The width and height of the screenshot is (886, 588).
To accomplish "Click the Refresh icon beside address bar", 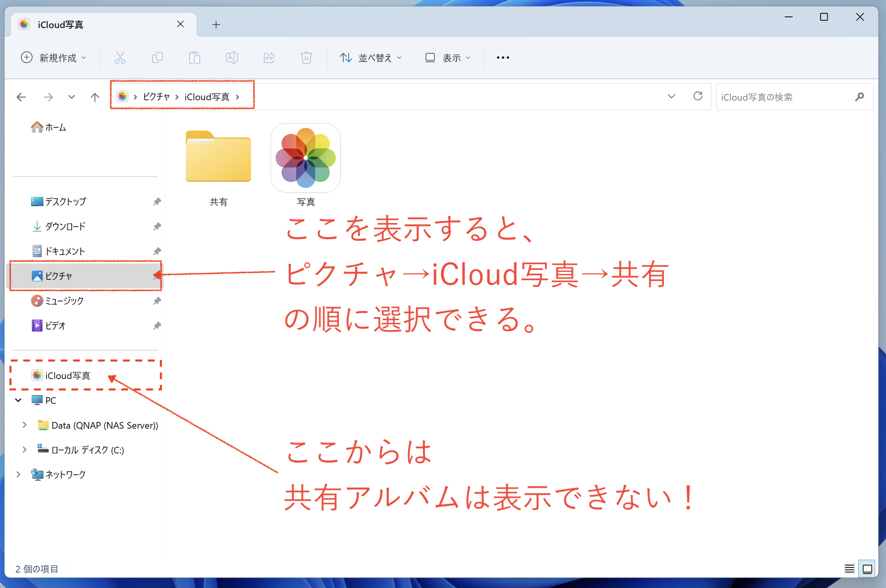I will 698,96.
